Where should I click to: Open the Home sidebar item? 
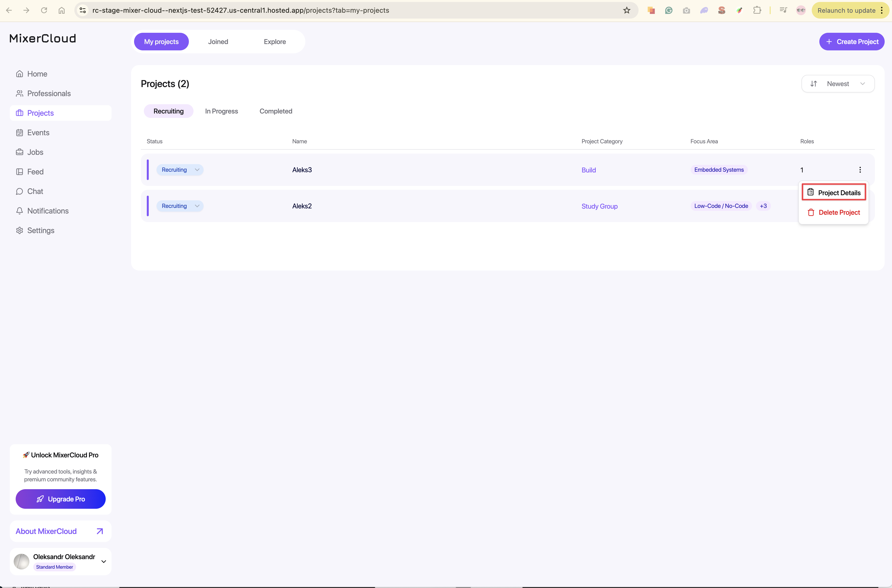pyautogui.click(x=37, y=74)
